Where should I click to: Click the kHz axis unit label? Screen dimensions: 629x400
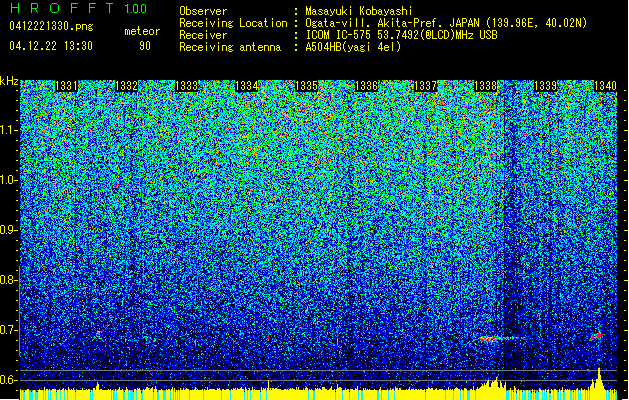[9, 81]
